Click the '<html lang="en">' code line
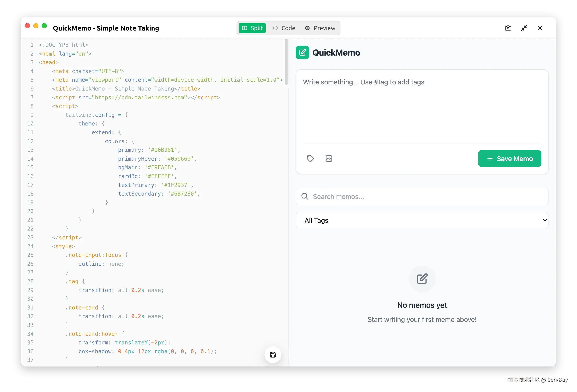 point(65,54)
